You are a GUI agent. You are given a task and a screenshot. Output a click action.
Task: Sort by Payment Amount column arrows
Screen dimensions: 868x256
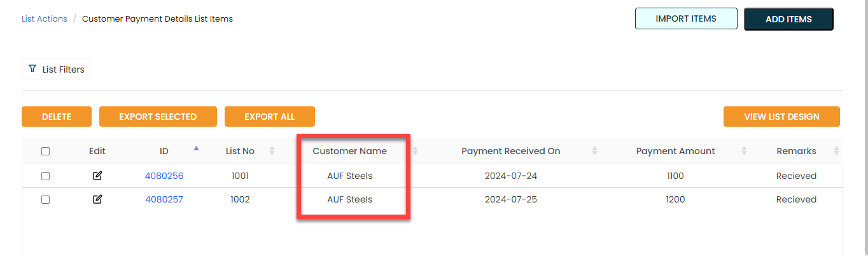(x=743, y=151)
